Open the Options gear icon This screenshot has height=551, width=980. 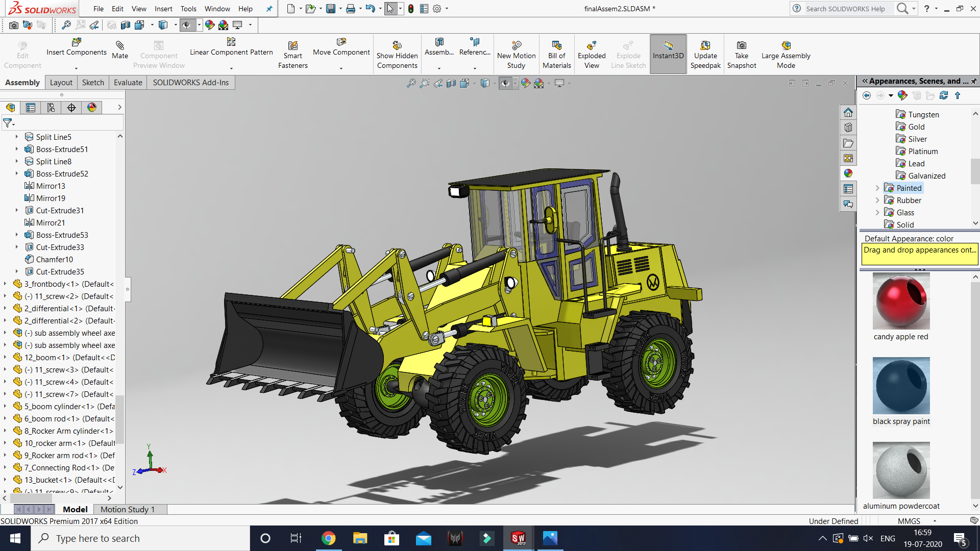[437, 9]
